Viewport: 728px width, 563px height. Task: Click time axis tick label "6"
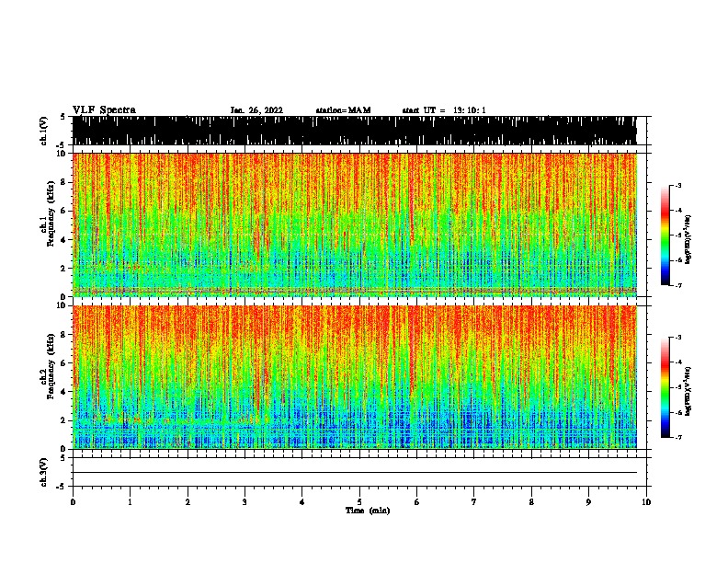417,502
